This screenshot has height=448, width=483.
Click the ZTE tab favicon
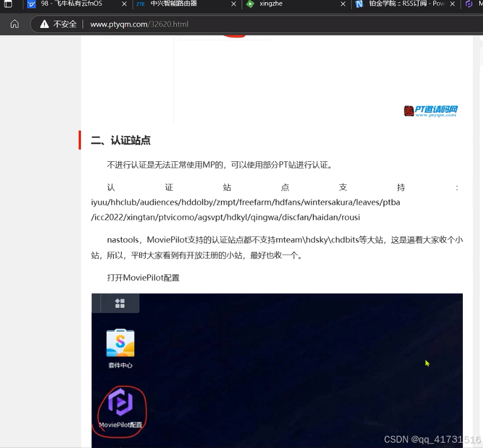click(x=140, y=4)
